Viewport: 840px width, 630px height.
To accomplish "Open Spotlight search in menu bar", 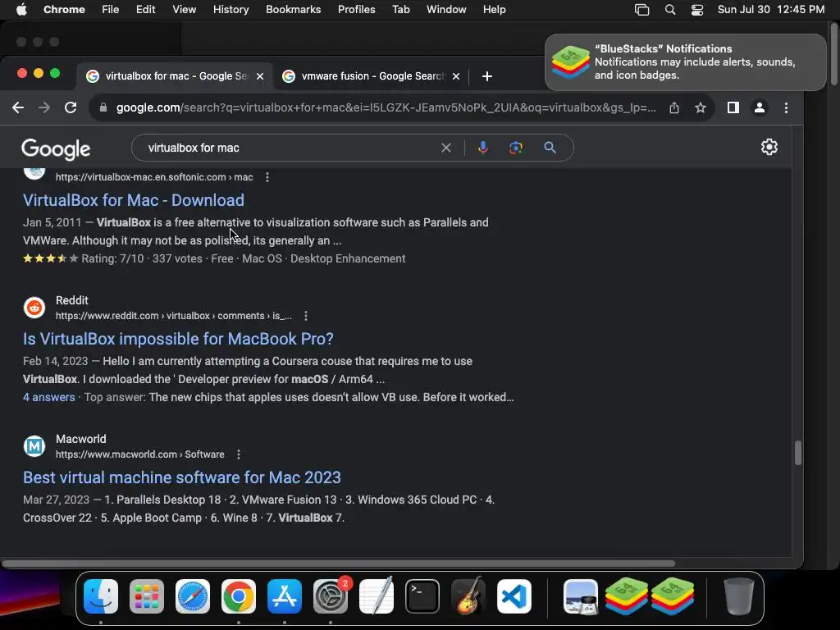I will tap(669, 10).
